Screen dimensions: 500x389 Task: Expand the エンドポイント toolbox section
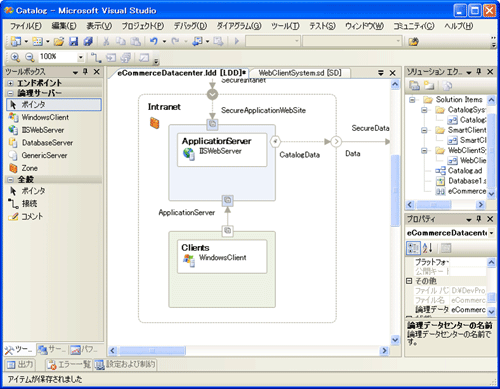pos(10,83)
